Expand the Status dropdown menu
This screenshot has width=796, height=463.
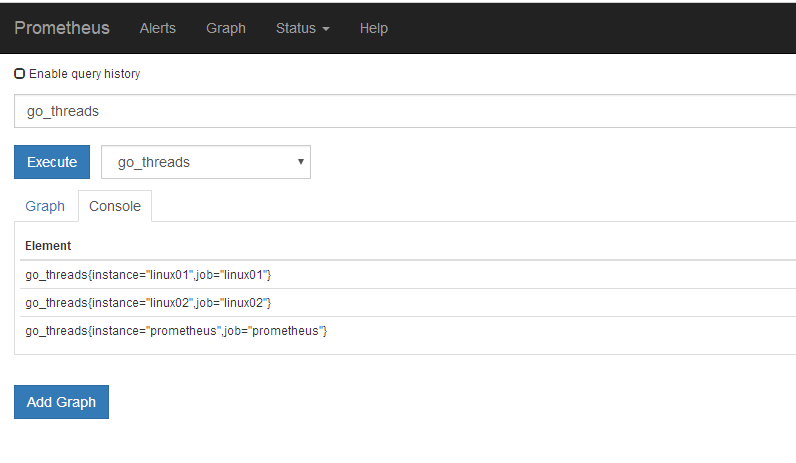pos(303,28)
